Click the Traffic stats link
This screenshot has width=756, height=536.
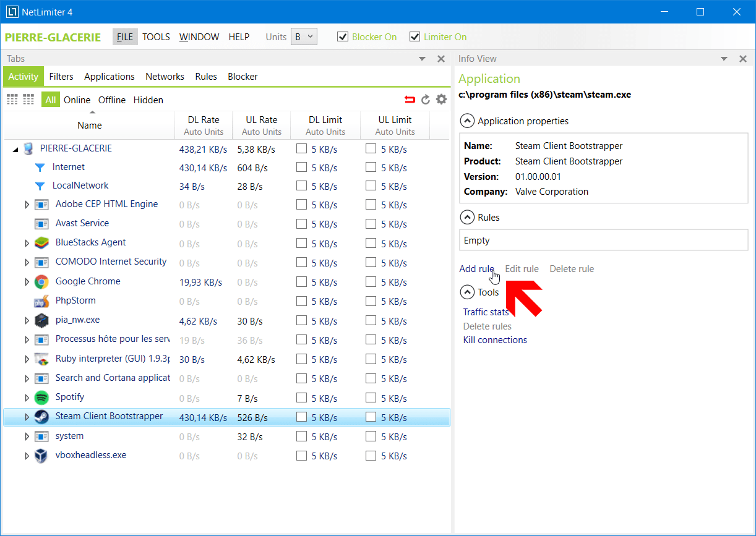(x=486, y=312)
